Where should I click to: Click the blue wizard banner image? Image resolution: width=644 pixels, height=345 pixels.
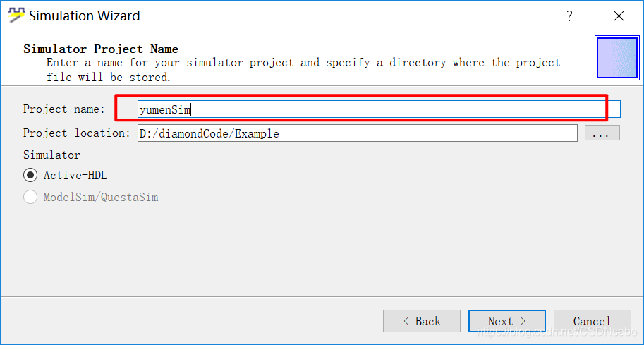617,58
